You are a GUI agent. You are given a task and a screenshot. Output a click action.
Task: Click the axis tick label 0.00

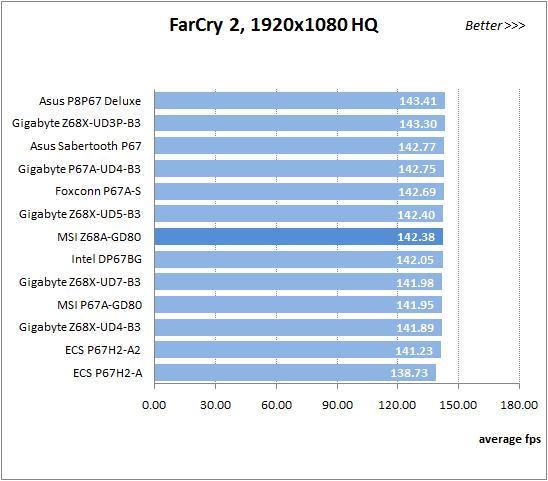point(154,405)
